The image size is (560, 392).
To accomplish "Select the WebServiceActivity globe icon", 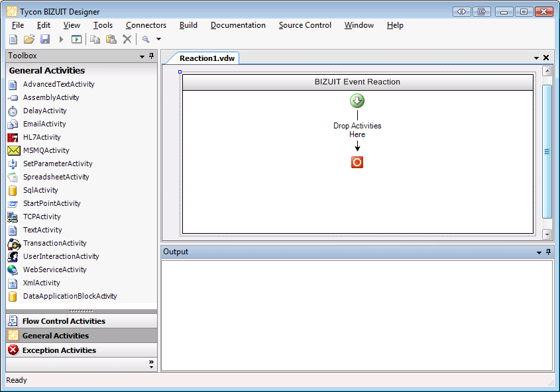I will click(x=13, y=269).
